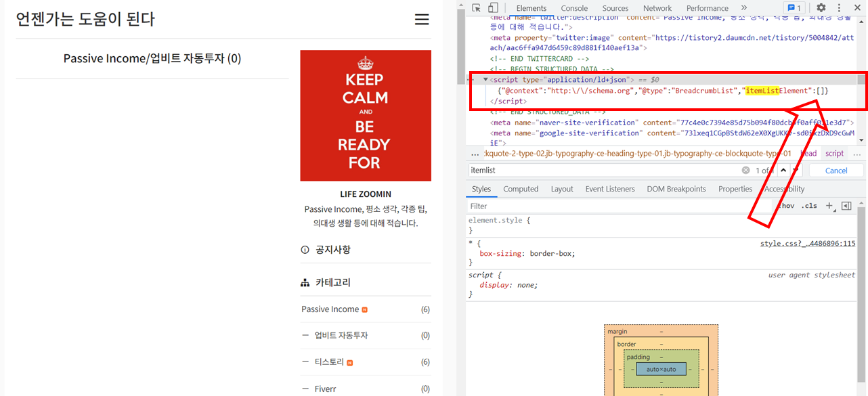Switch to the Elements tab
The height and width of the screenshot is (396, 868).
531,8
